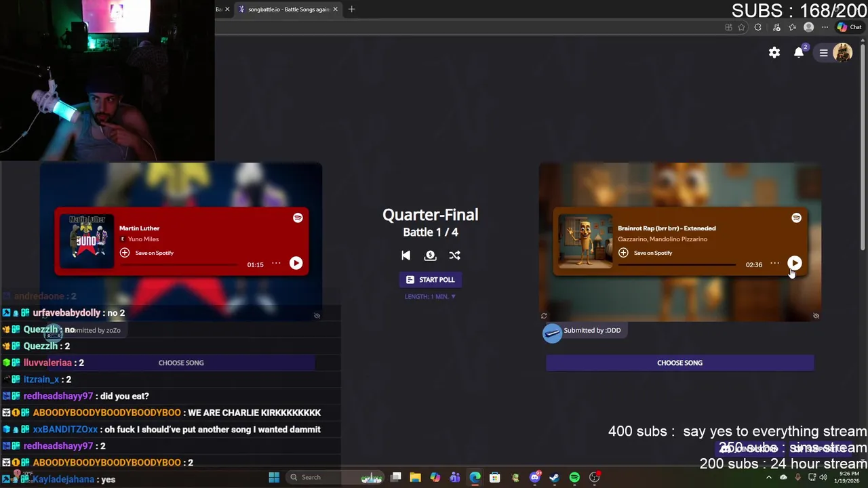Screen dimensions: 868x488
Task: Shuffle the battle order
Action: 454,256
